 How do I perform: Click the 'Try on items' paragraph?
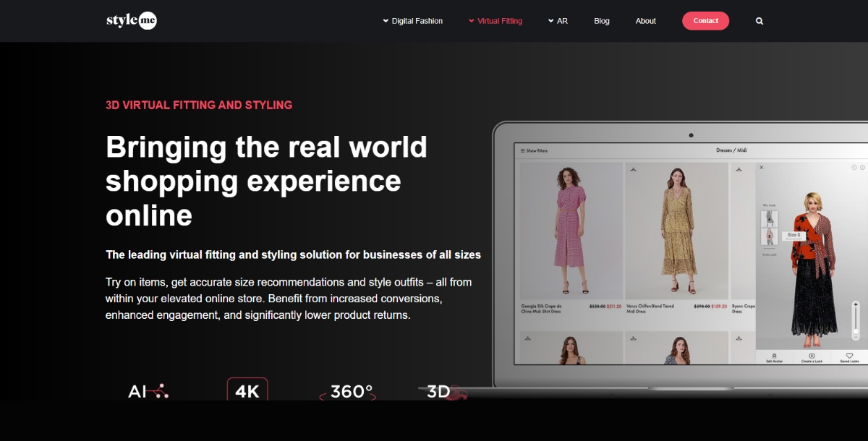[x=289, y=299]
